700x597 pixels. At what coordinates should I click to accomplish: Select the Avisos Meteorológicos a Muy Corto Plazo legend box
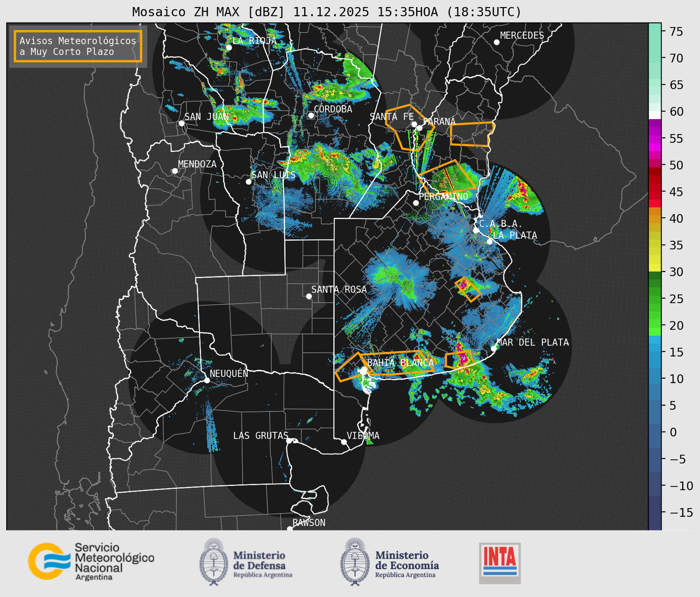click(x=78, y=46)
